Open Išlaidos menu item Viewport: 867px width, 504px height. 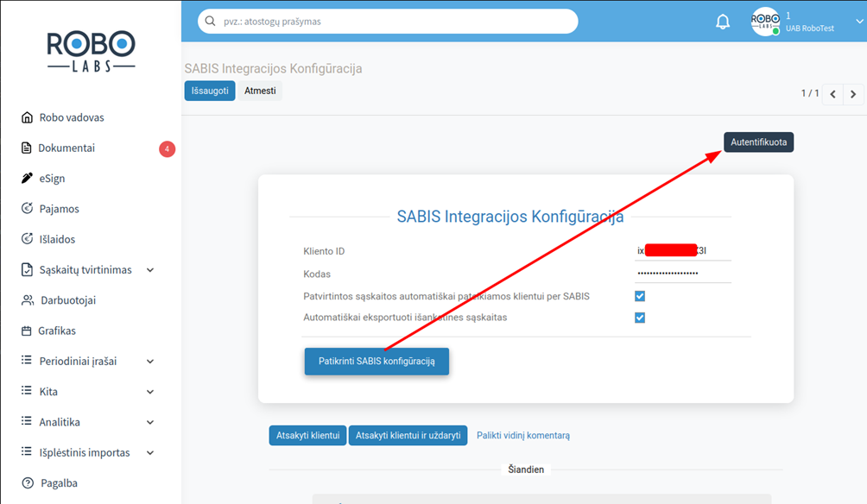[x=57, y=239]
